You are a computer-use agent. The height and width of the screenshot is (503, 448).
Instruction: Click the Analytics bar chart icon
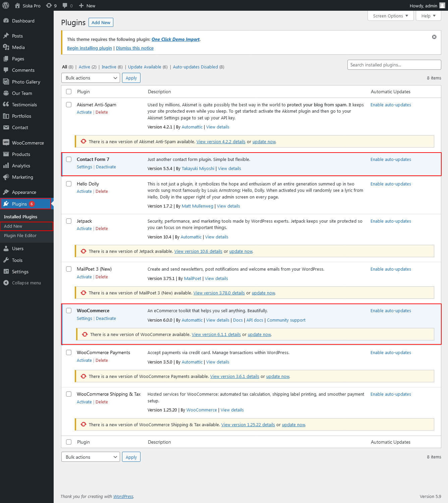click(x=6, y=165)
